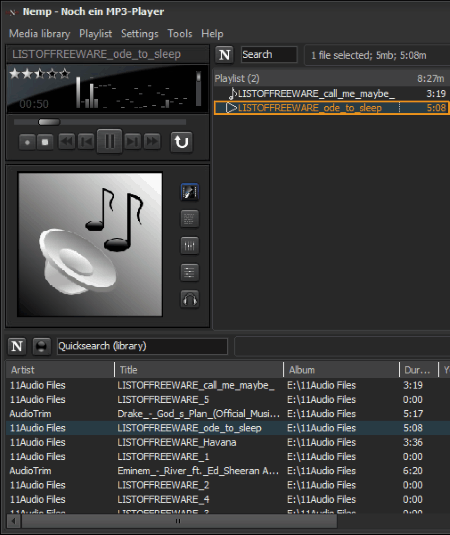Select library title LISTOFFREEWARE_4
The height and width of the screenshot is (535, 450).
163,499
